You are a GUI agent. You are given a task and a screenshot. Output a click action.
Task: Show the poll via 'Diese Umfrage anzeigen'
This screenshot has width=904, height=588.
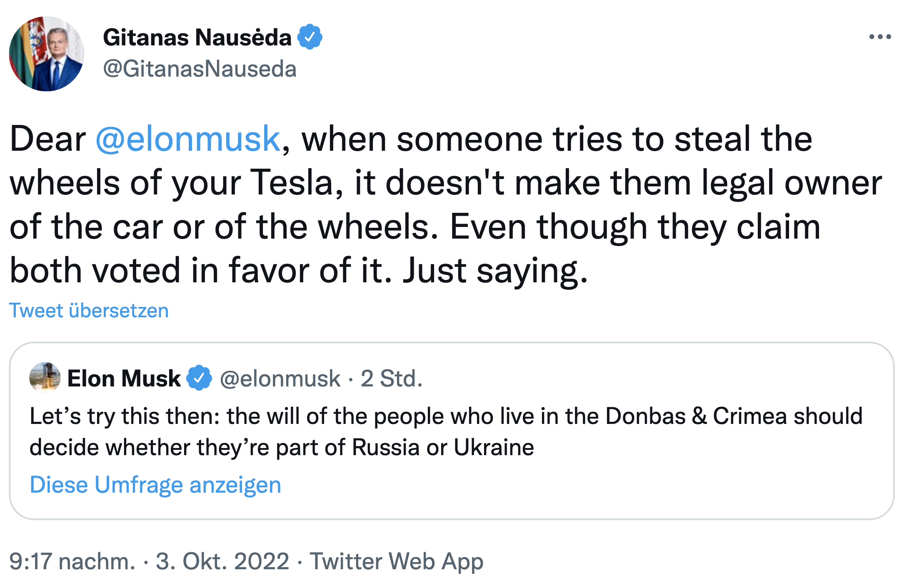click(x=155, y=485)
